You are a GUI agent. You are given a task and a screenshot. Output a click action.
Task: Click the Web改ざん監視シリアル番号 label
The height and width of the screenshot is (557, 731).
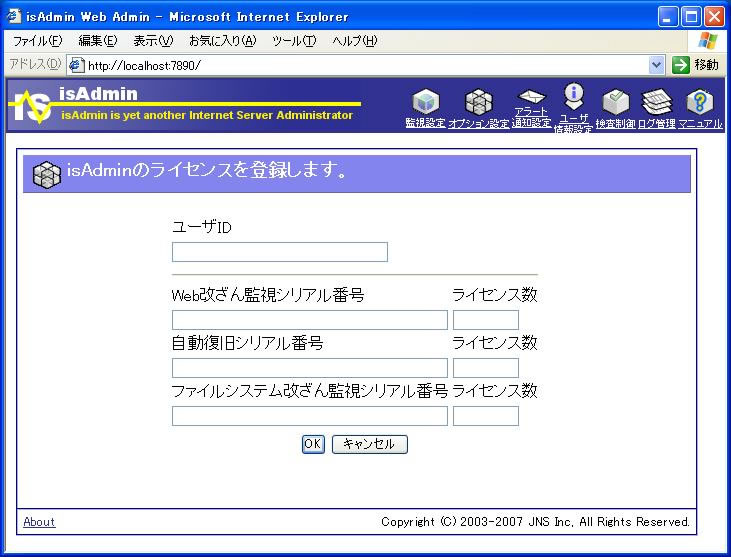coord(268,295)
